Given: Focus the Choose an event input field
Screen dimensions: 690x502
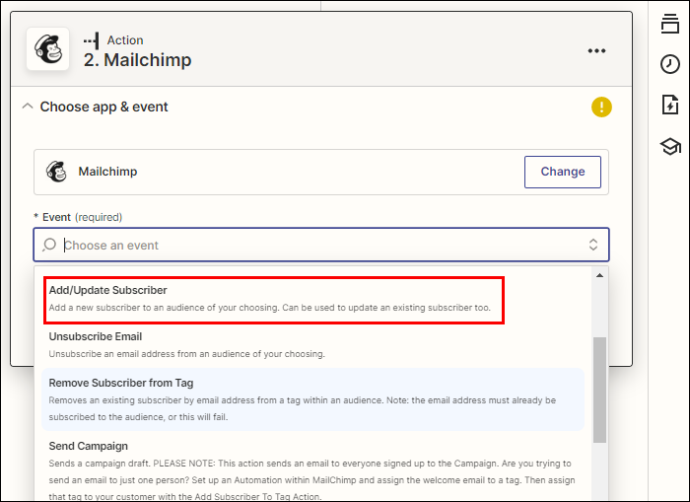Looking at the screenshot, I should coord(321,245).
